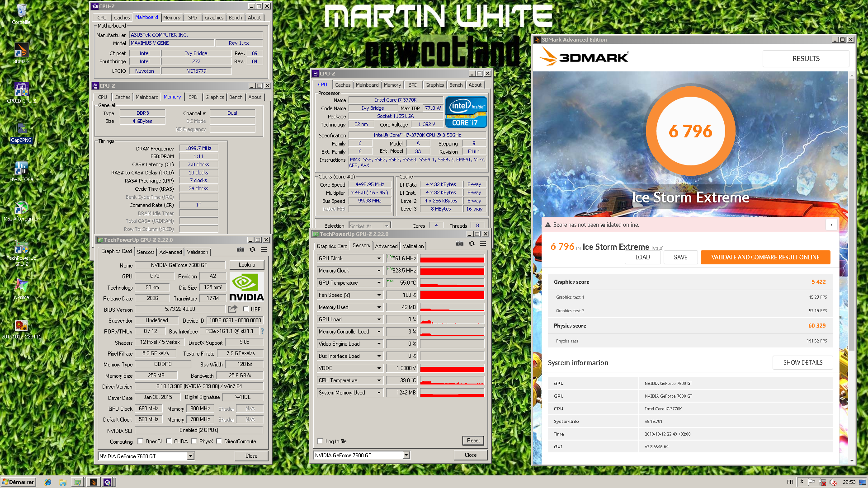This screenshot has width=868, height=488.
Task: Open the Memory Used sensor dropdown
Action: coord(379,307)
